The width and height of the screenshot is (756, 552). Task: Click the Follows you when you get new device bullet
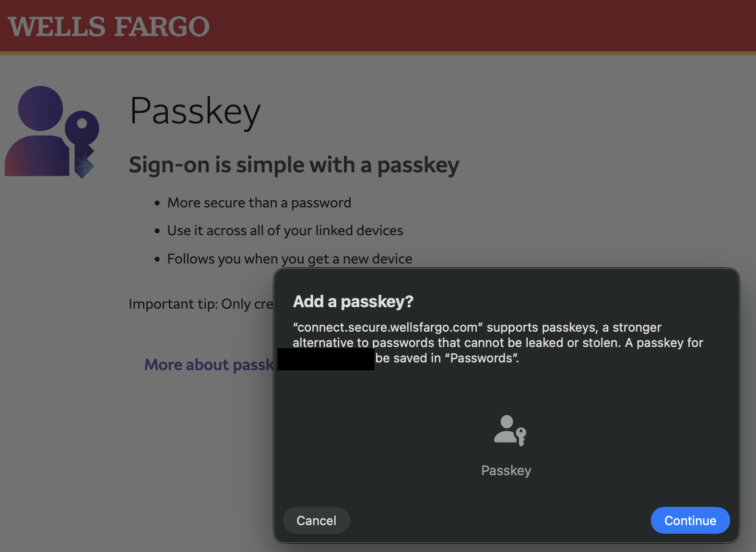[x=289, y=259]
